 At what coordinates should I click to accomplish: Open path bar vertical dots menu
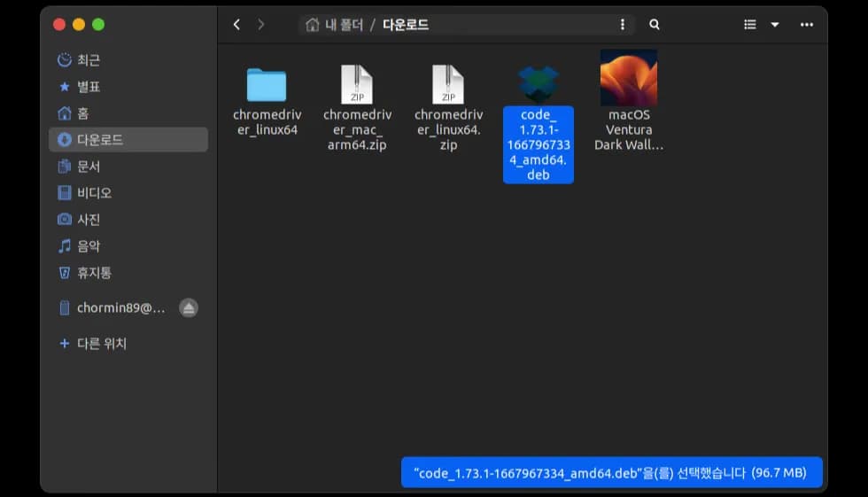tap(623, 25)
